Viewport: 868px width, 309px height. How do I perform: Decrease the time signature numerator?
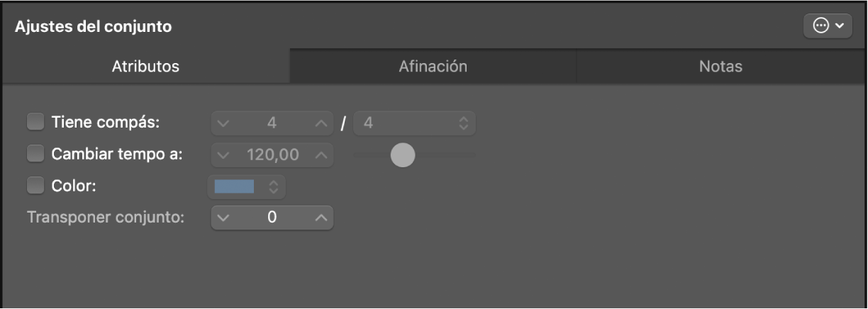click(224, 123)
